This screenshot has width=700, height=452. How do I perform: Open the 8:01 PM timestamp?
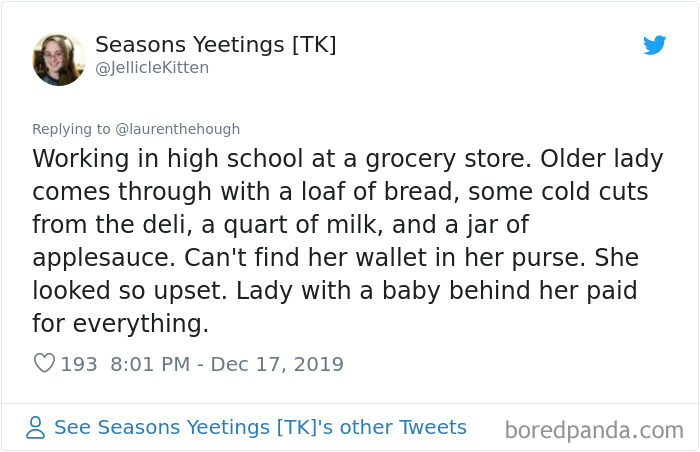147,364
